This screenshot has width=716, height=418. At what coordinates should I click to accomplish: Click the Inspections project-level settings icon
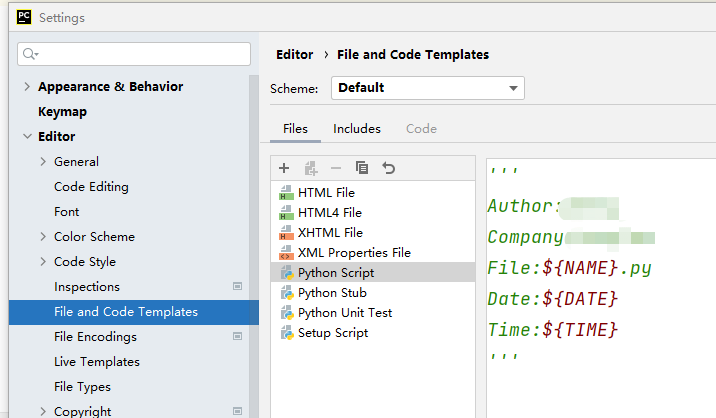click(237, 287)
